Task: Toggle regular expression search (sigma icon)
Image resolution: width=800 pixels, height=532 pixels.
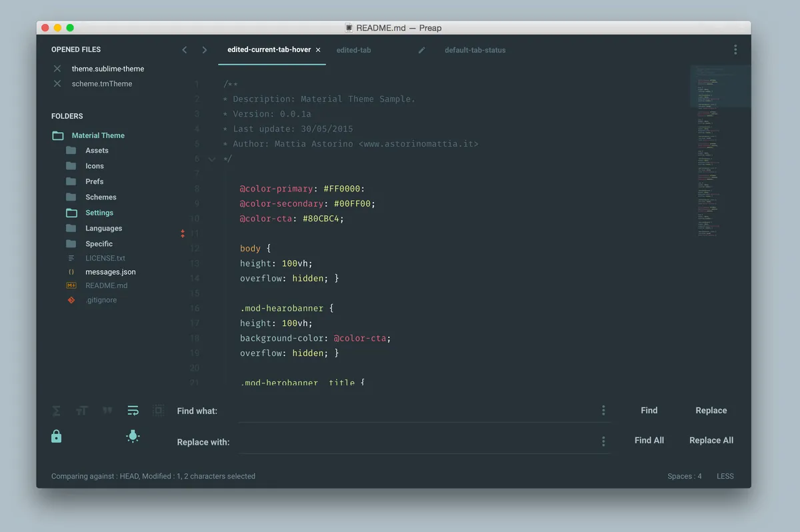Action: [x=57, y=411]
